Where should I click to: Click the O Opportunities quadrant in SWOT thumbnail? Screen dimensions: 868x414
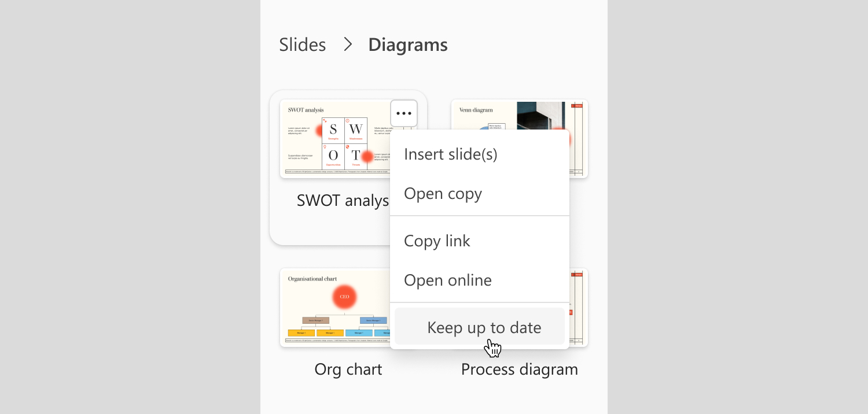[x=333, y=156]
